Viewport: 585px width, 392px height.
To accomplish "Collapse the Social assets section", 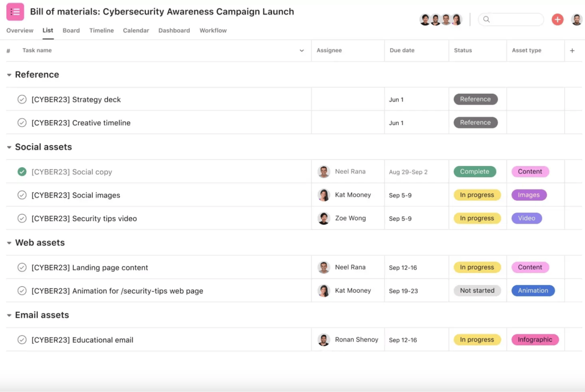I will [9, 147].
